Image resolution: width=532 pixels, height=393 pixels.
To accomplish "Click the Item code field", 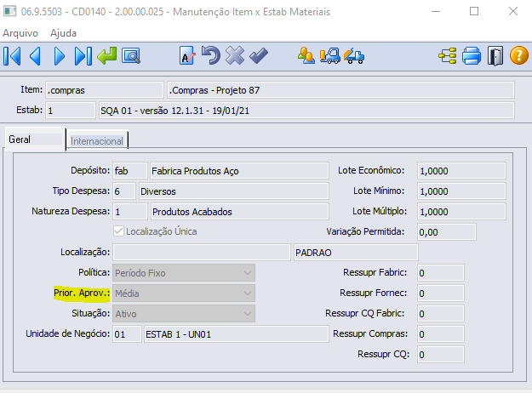I will (x=105, y=90).
